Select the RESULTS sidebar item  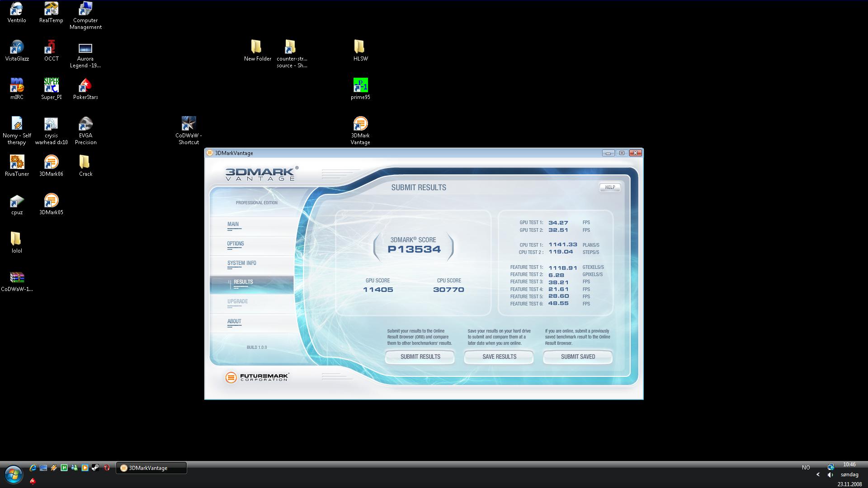pyautogui.click(x=252, y=284)
